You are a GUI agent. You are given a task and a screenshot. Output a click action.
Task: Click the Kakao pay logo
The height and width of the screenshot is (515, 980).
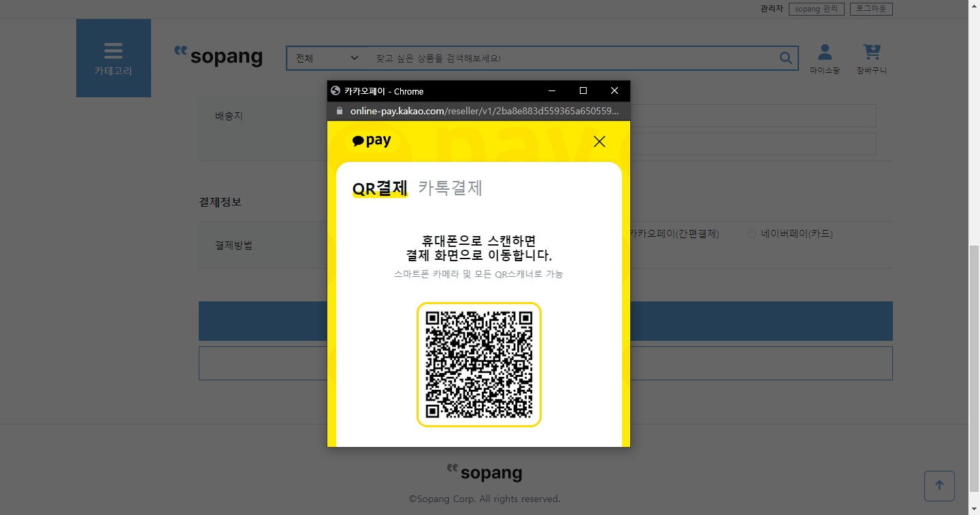372,141
